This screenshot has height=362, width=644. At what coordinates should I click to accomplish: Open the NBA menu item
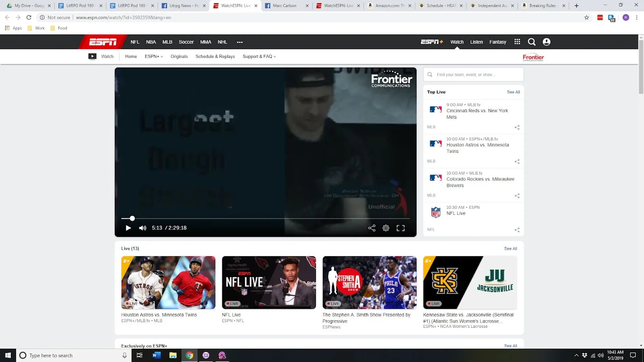point(151,42)
